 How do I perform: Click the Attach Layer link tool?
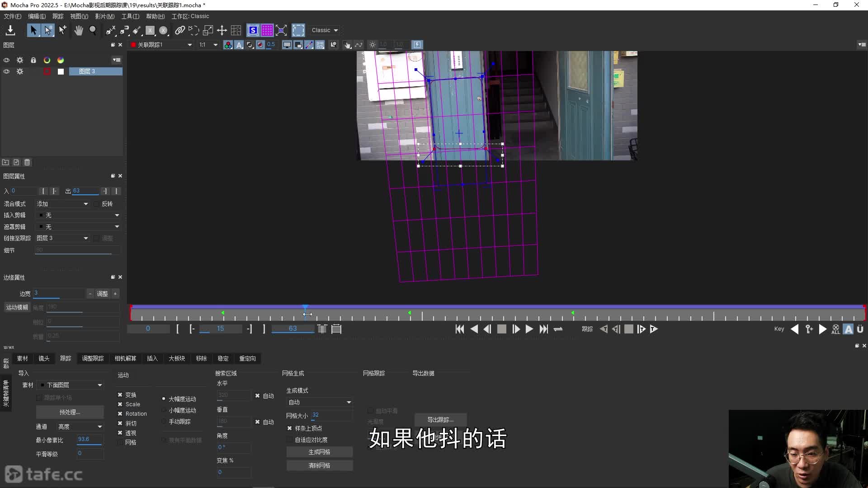tap(180, 30)
